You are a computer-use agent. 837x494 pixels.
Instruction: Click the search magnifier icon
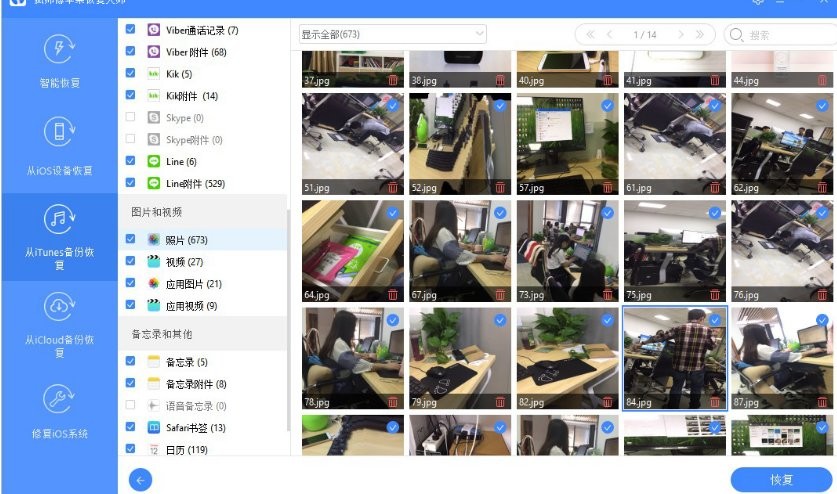click(x=737, y=35)
